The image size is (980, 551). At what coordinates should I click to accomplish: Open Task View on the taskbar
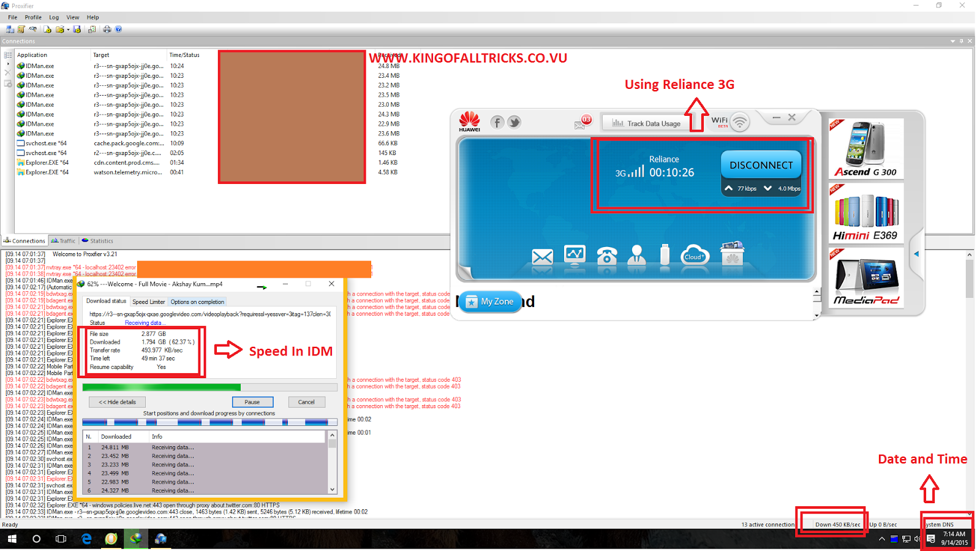pos(61,539)
